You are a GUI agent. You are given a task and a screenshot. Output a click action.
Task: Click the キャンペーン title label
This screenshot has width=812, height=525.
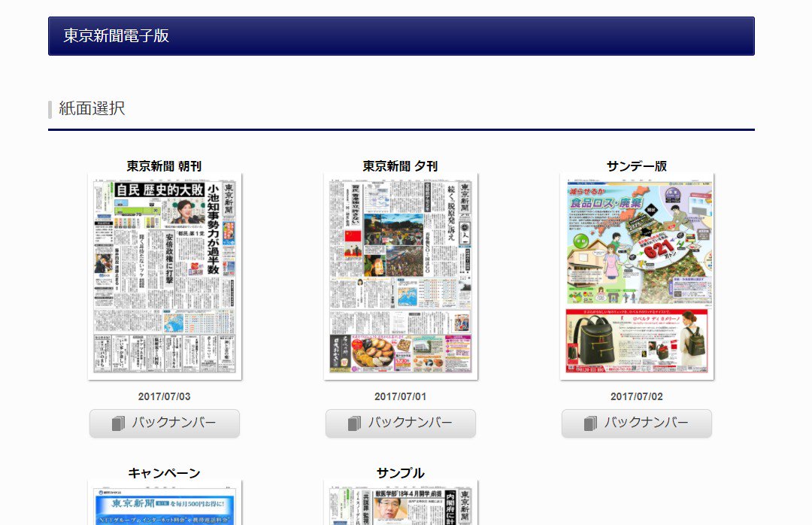pos(164,472)
